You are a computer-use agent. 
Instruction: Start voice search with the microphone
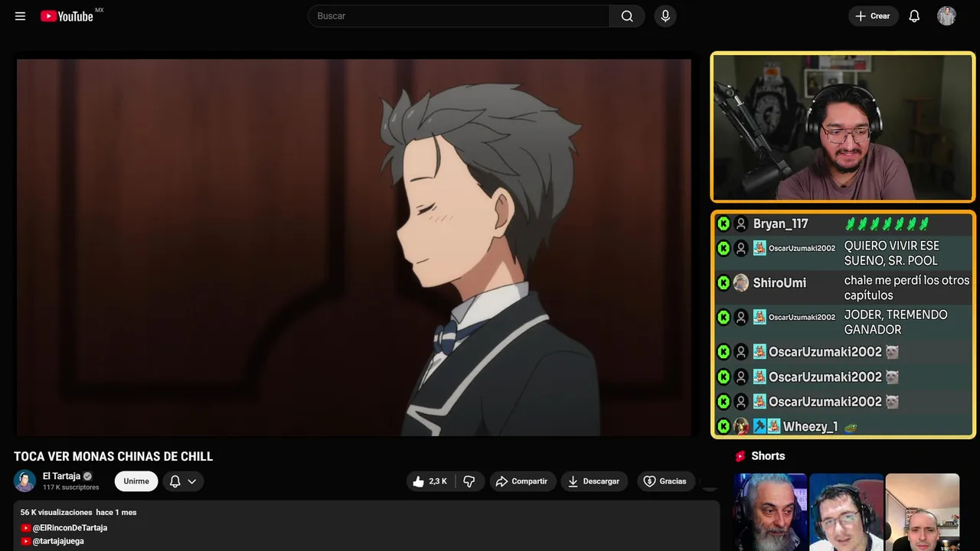pyautogui.click(x=665, y=16)
